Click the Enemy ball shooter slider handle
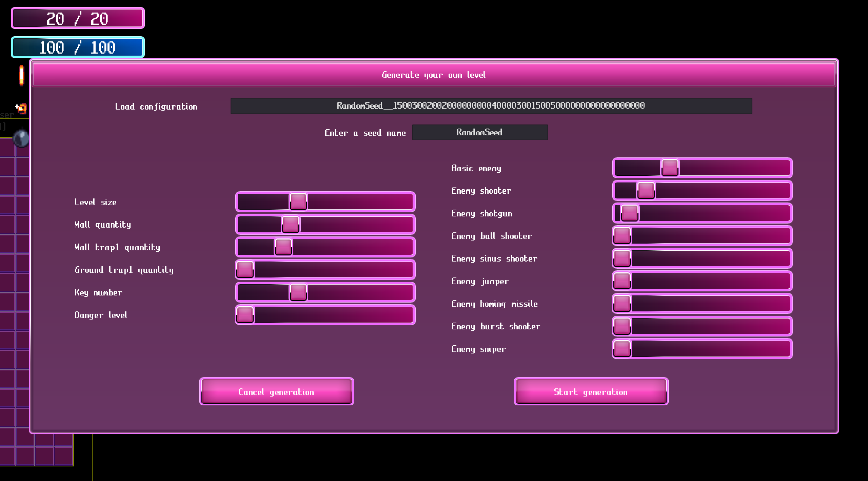This screenshot has height=481, width=868. [622, 235]
